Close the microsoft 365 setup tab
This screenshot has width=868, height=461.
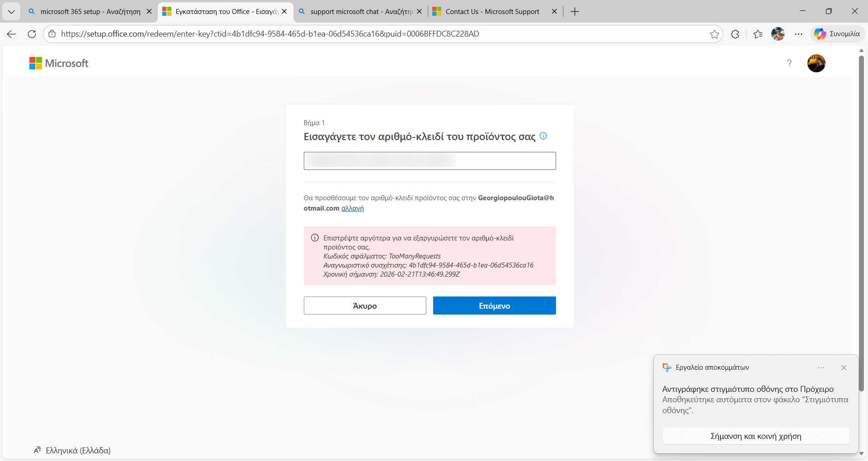[149, 12]
